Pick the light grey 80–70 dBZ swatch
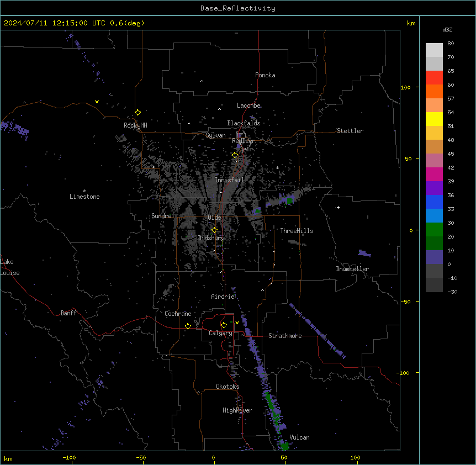This screenshot has height=465, width=476. (x=434, y=50)
